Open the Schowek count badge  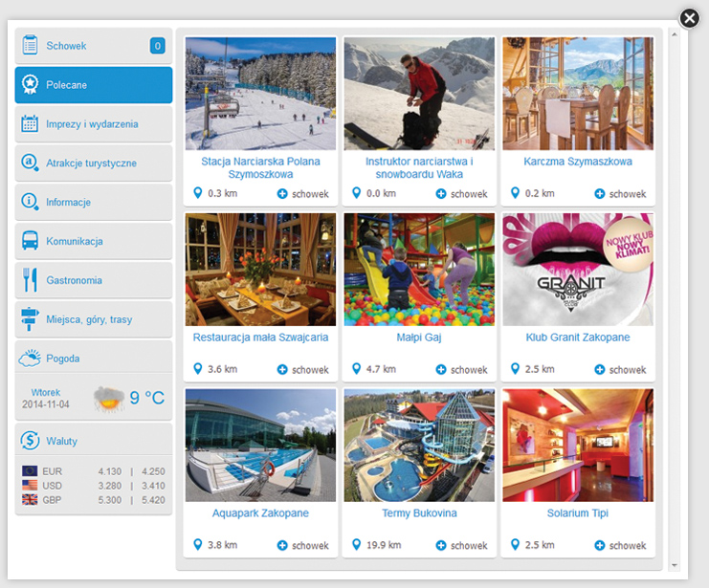pyautogui.click(x=157, y=46)
